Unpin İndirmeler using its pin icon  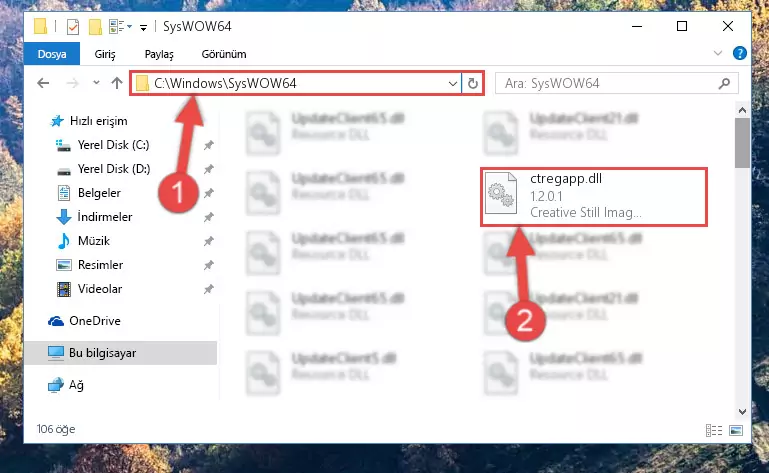point(208,217)
